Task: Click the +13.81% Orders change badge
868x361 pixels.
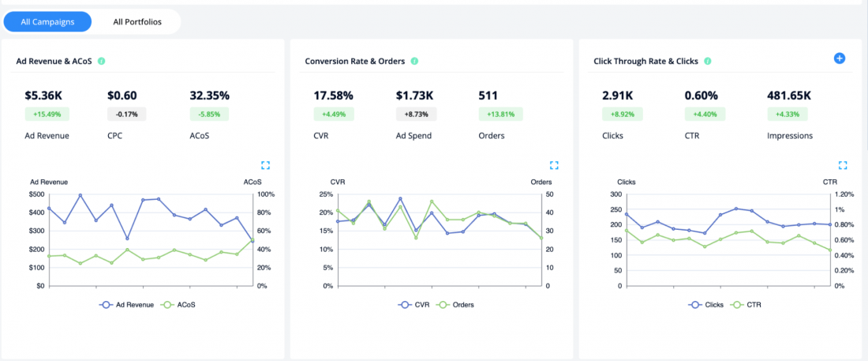Action: tap(499, 115)
